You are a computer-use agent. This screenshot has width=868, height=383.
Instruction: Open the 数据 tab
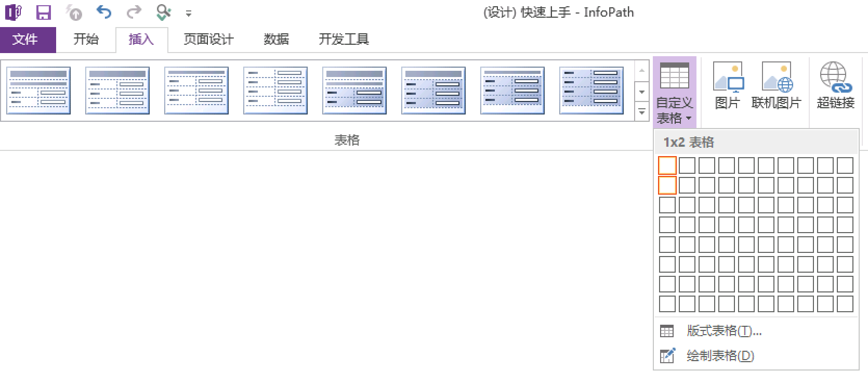tap(276, 40)
